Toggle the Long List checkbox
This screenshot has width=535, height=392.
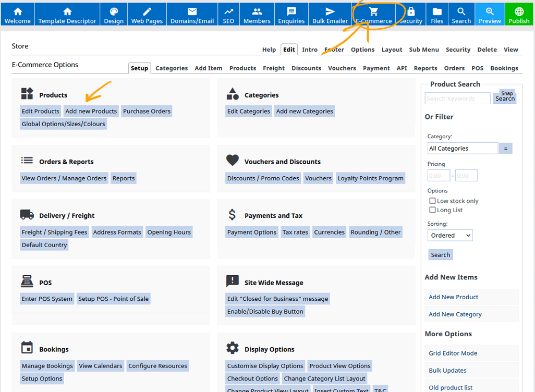[432, 210]
